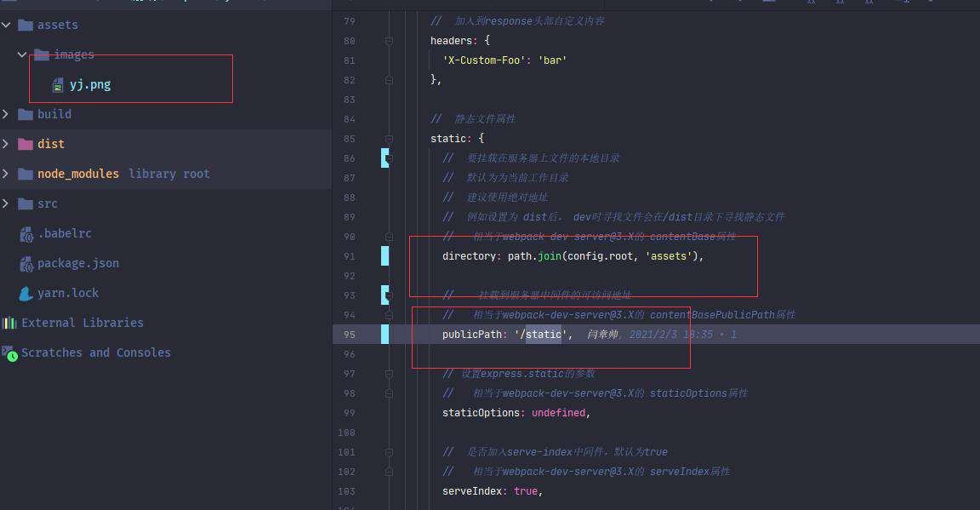Select node_modules library root entry
Image resolution: width=980 pixels, height=510 pixels.
pos(123,174)
